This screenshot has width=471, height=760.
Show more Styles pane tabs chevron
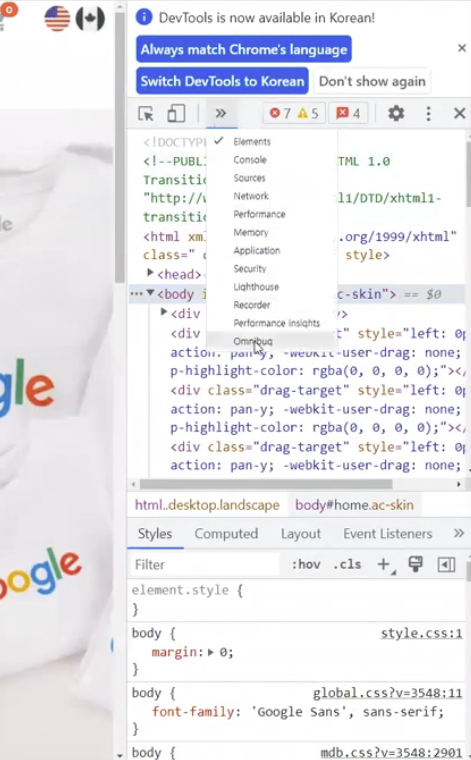(x=458, y=534)
